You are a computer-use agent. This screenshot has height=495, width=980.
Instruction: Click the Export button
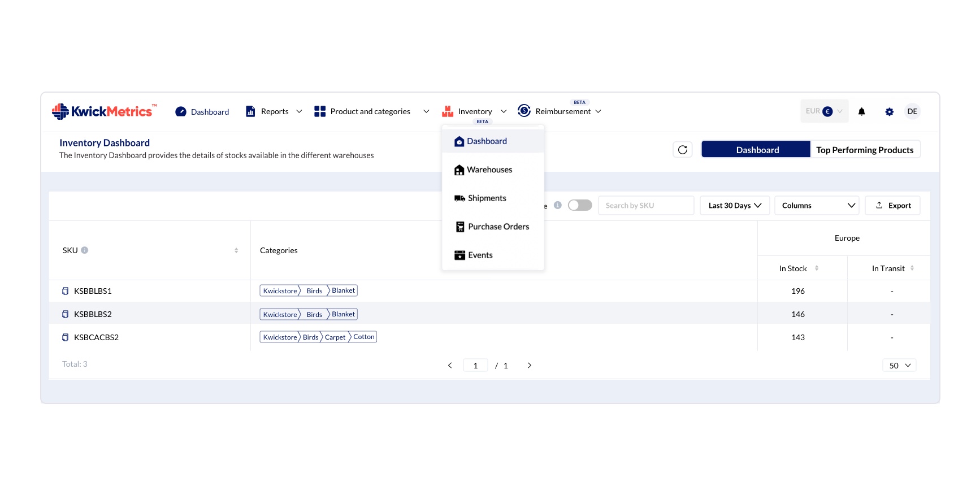click(893, 206)
